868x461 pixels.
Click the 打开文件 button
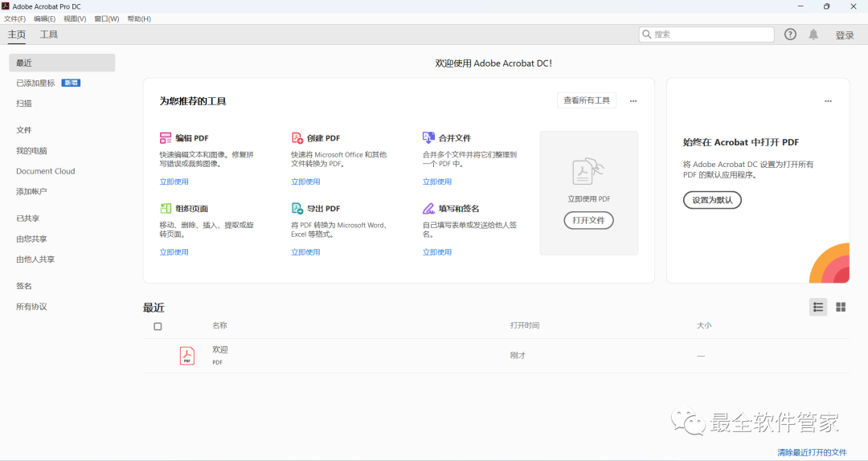[x=588, y=220]
